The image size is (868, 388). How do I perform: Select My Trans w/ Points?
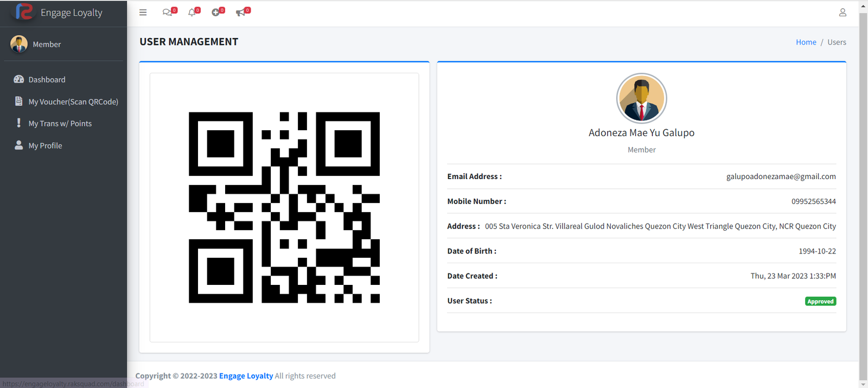pyautogui.click(x=60, y=124)
